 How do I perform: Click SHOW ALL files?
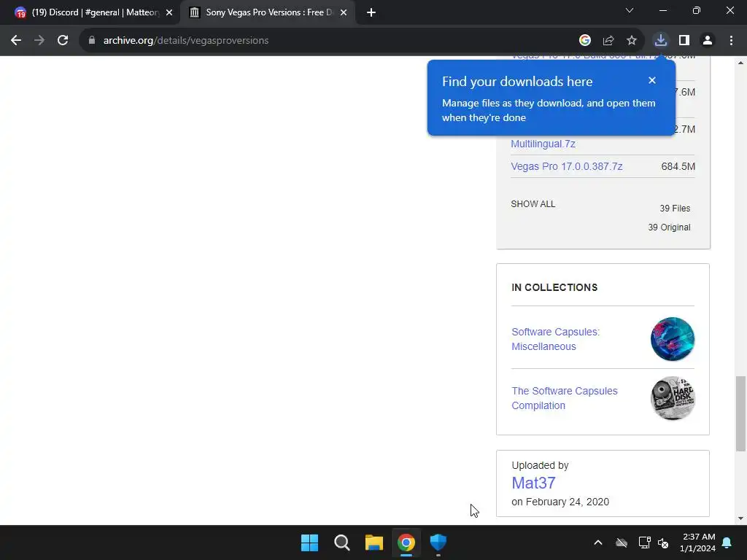(x=533, y=204)
